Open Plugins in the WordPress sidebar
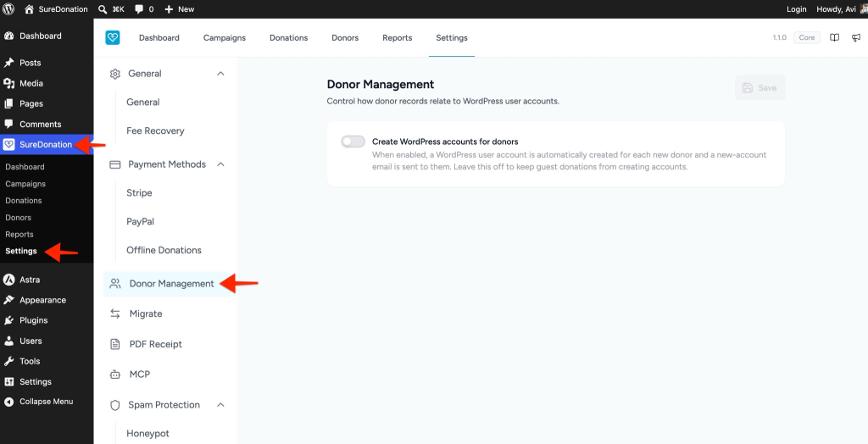Screen dimensions: 868x444 [x=33, y=320]
